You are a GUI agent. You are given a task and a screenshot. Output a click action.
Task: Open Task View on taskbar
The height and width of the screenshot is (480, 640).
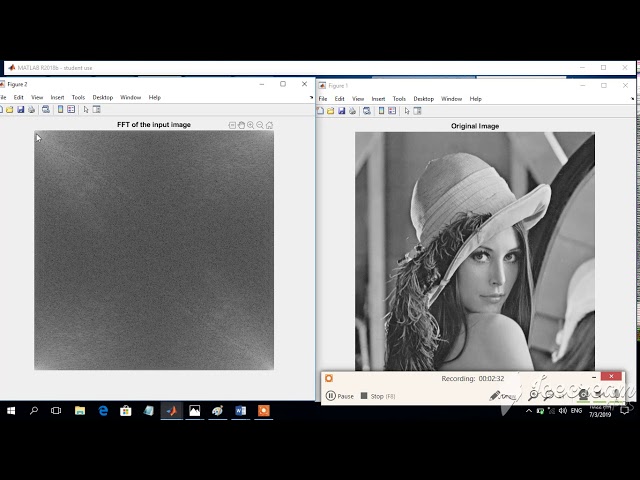coord(56,411)
